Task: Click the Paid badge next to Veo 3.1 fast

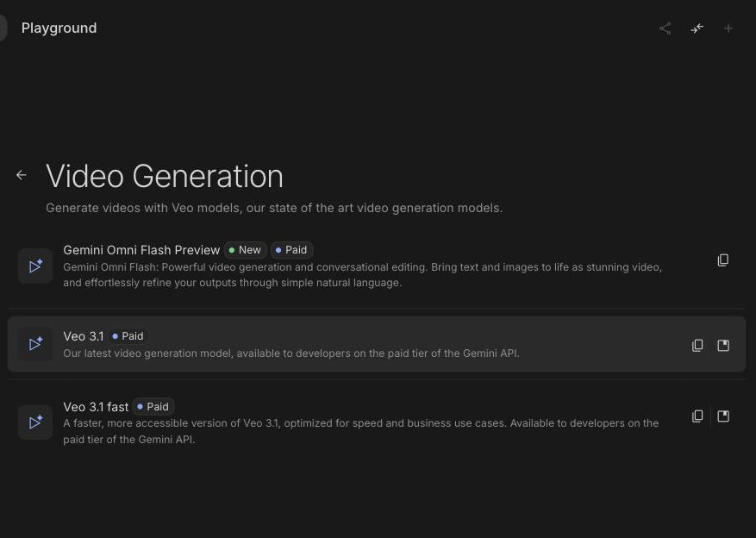Action: pyautogui.click(x=153, y=407)
